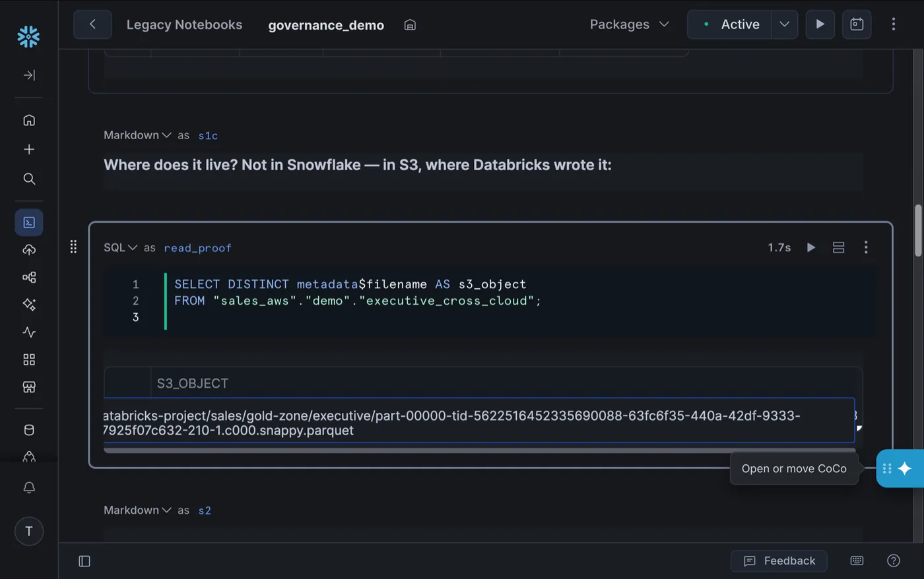Click the row number header cell of results
Screen dimensions: 924x579
127,383
